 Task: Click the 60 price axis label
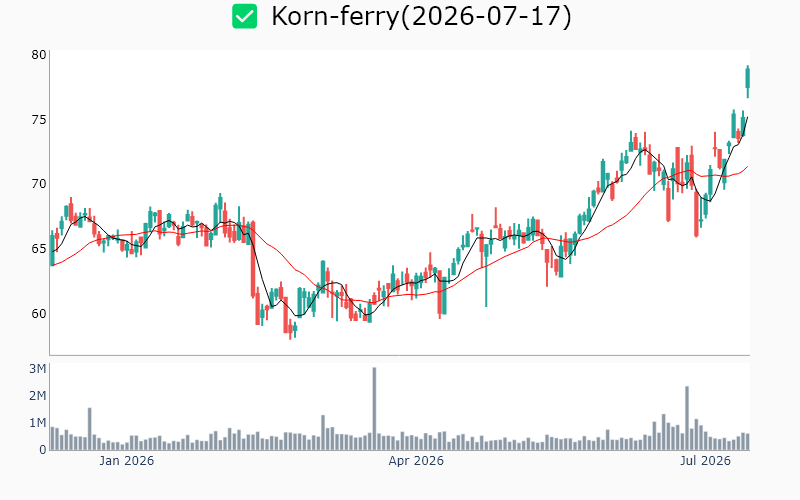[39, 313]
